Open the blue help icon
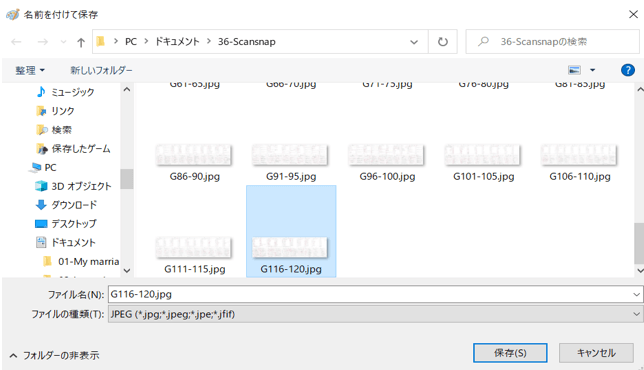The height and width of the screenshot is (370, 644). [x=628, y=70]
